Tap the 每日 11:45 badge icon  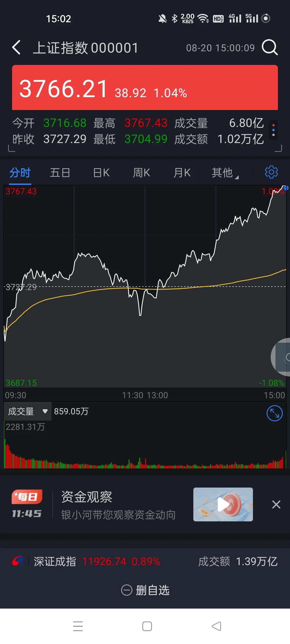(x=27, y=504)
